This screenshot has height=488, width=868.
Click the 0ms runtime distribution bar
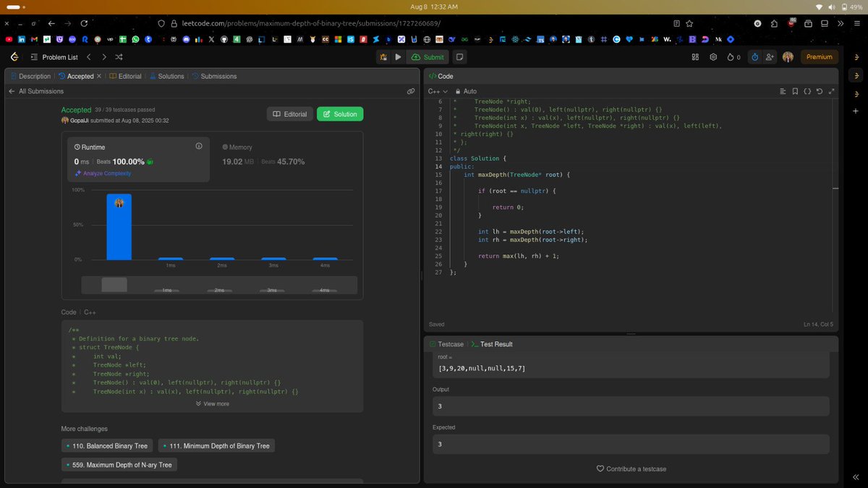pos(119,226)
